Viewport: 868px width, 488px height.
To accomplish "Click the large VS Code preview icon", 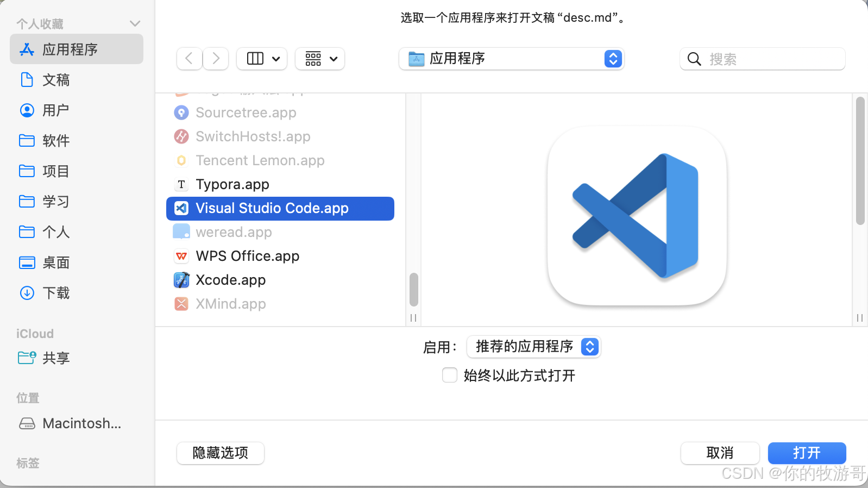I will point(637,216).
